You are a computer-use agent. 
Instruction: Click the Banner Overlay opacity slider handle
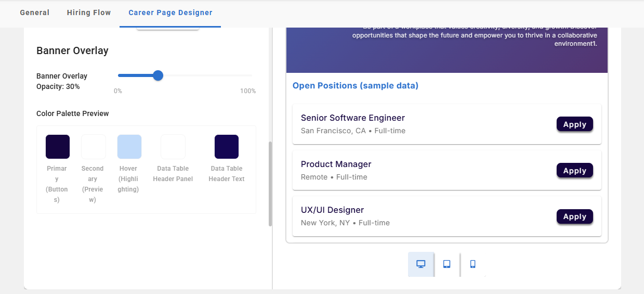click(158, 76)
